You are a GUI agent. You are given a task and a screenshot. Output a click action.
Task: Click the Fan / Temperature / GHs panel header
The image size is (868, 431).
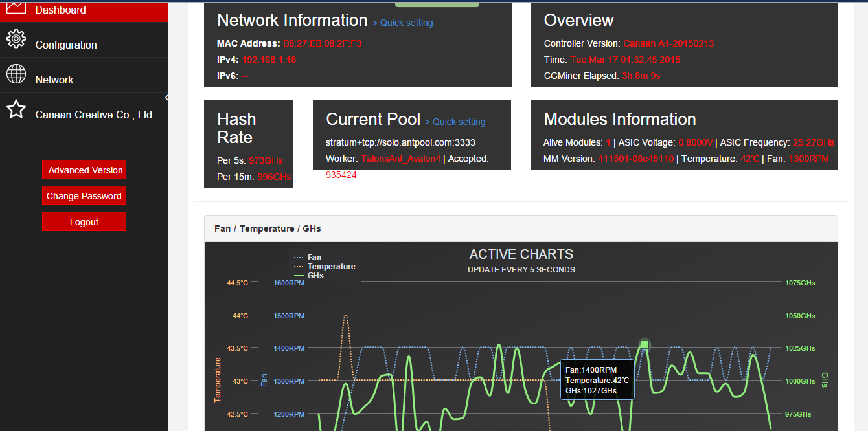pos(268,228)
